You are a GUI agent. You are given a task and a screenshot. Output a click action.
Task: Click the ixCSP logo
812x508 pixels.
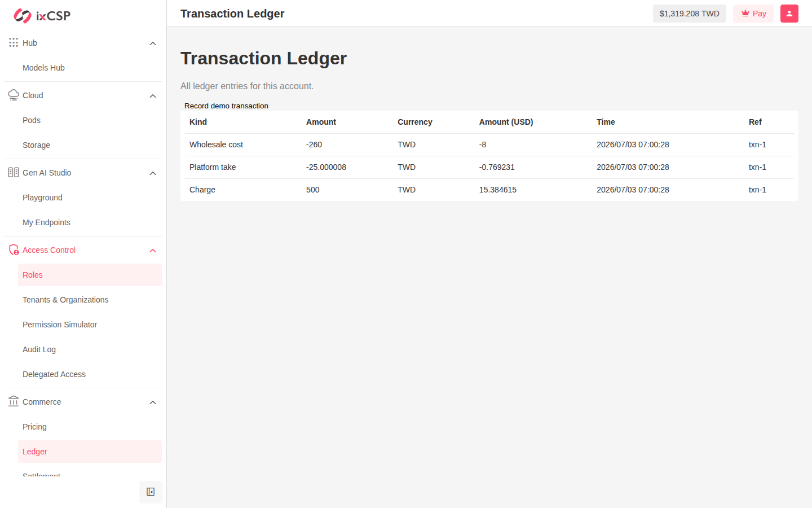(42, 16)
